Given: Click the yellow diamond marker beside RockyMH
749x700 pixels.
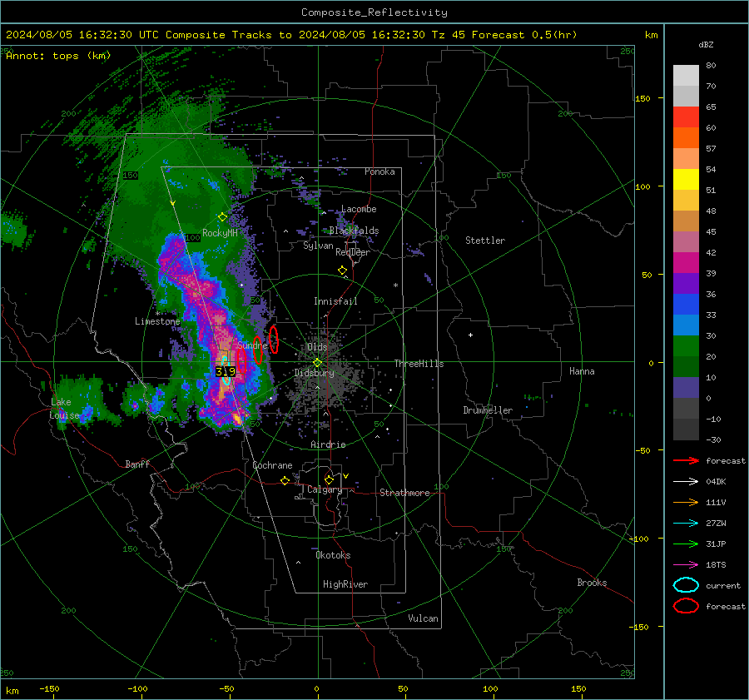Looking at the screenshot, I should 222,217.
